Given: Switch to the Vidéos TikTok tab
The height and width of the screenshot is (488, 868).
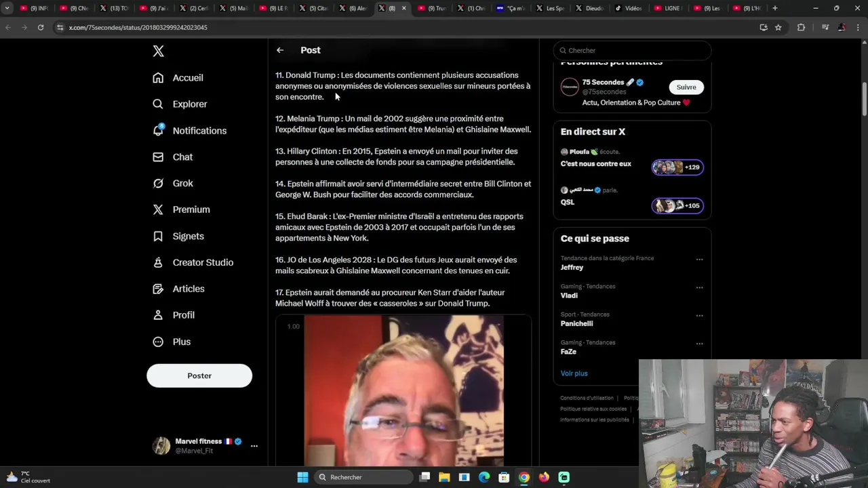Looking at the screenshot, I should pos(629,8).
